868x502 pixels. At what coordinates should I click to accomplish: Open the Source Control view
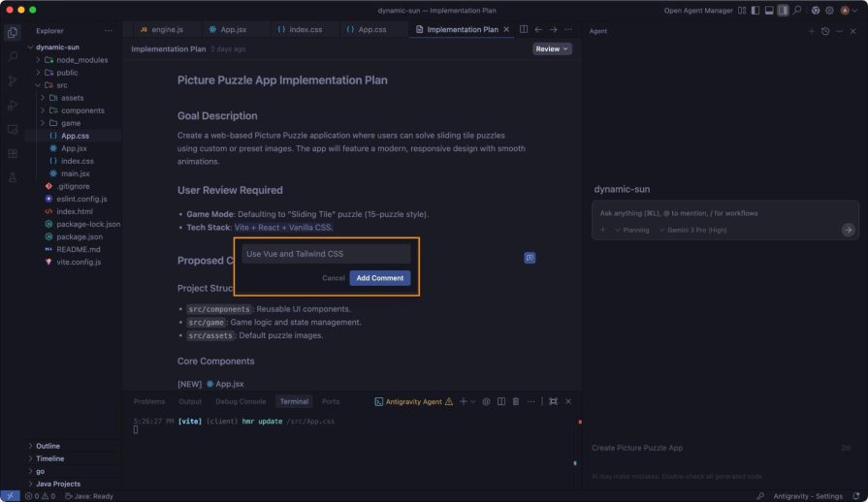(13, 80)
